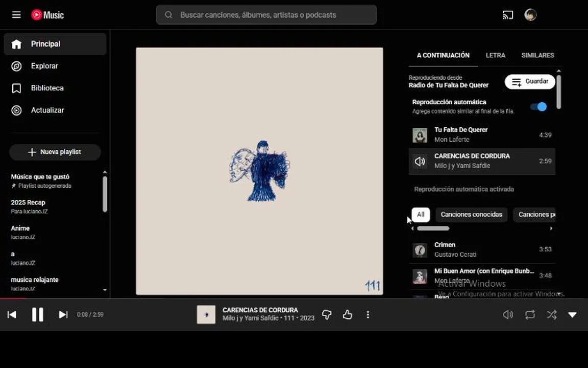Image resolution: width=588 pixels, height=368 pixels.
Task: Open Principal in the sidebar
Action: [55, 44]
